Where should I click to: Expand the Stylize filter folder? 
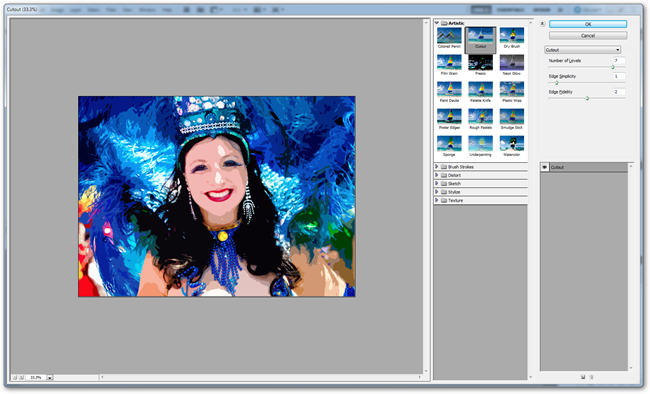pos(437,192)
